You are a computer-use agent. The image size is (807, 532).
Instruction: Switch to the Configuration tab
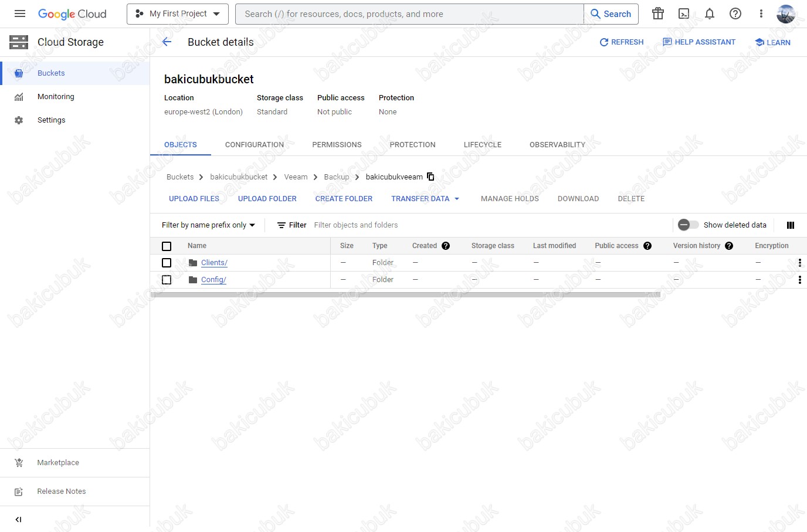(x=255, y=145)
